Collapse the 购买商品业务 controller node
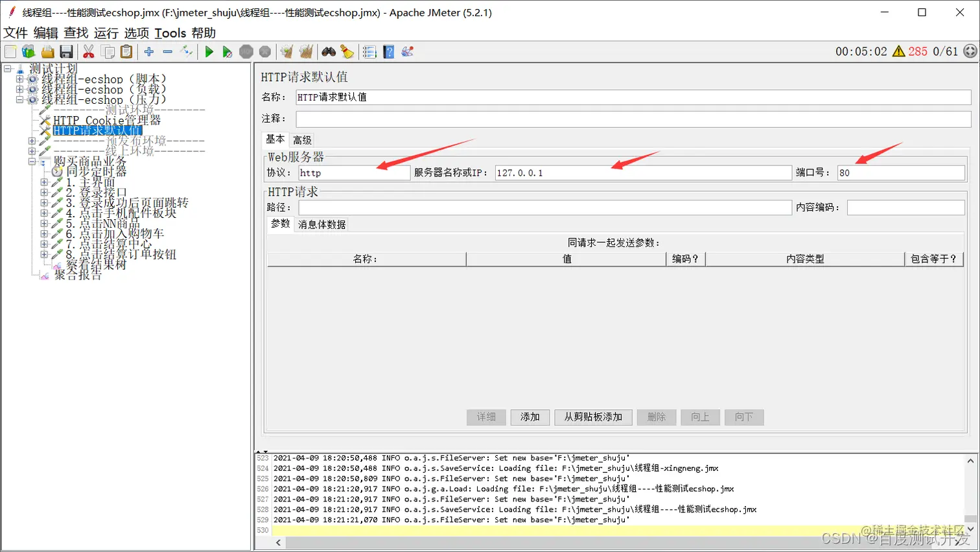Image resolution: width=980 pixels, height=552 pixels. (x=32, y=162)
